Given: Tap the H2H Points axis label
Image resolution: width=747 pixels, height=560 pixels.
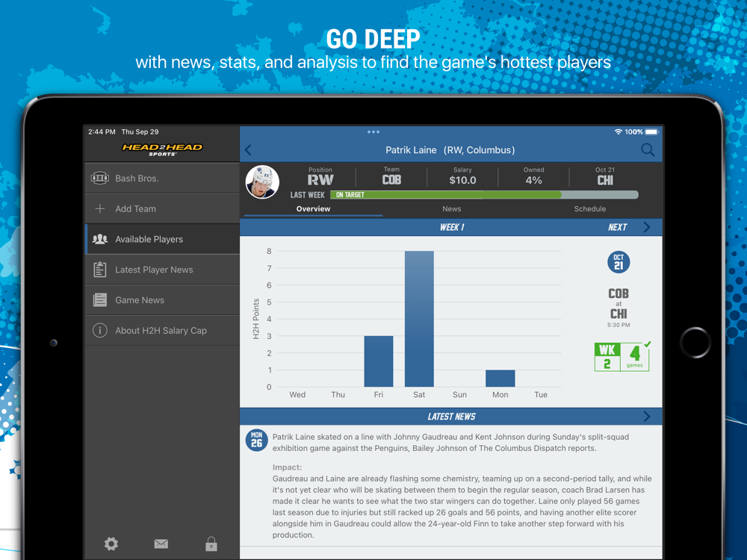Looking at the screenshot, I should [255, 319].
